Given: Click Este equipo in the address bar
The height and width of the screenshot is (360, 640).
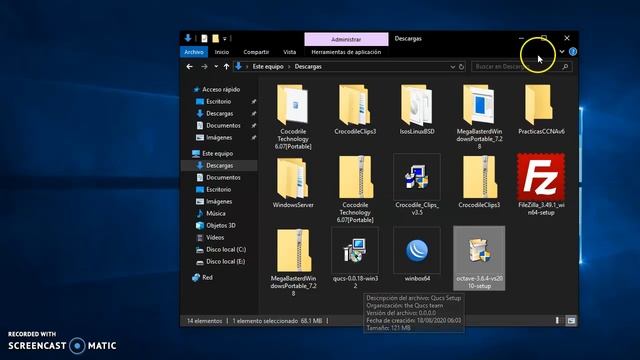Looking at the screenshot, I should point(268,67).
